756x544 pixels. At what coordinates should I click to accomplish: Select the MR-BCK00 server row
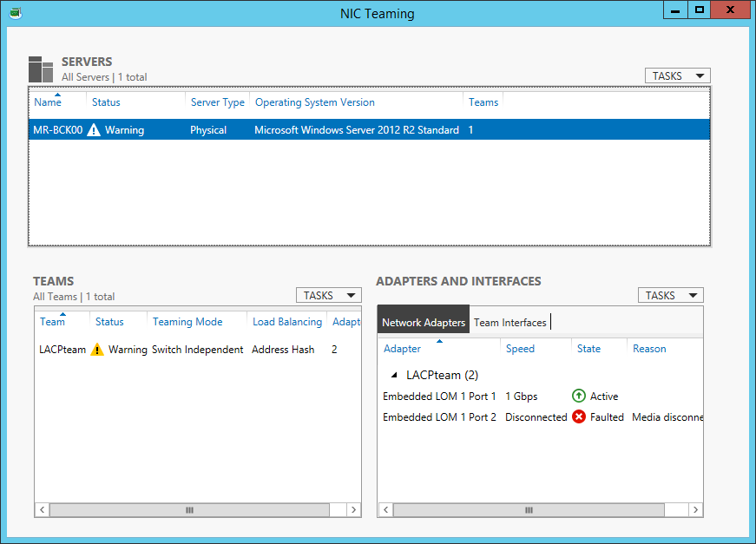point(370,129)
